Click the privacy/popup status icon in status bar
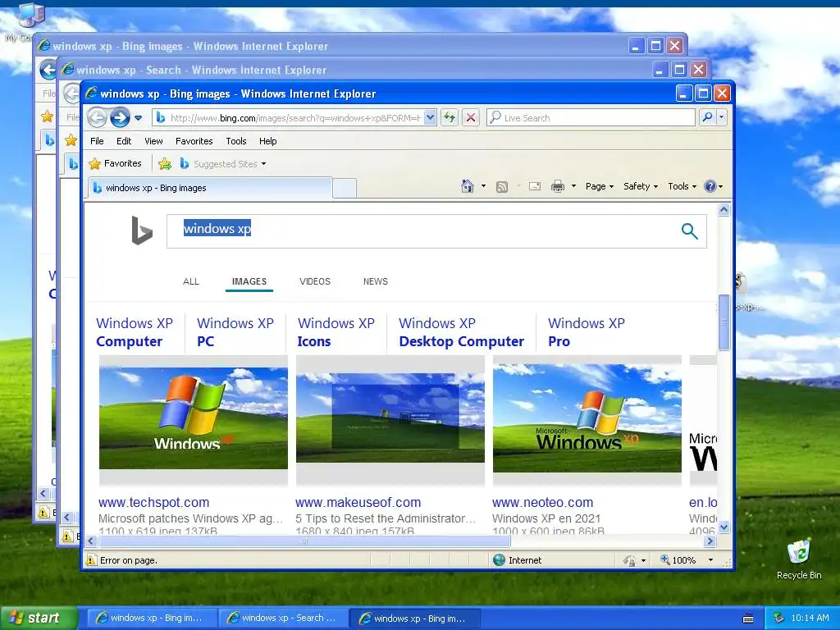The width and height of the screenshot is (840, 630). pos(629,560)
